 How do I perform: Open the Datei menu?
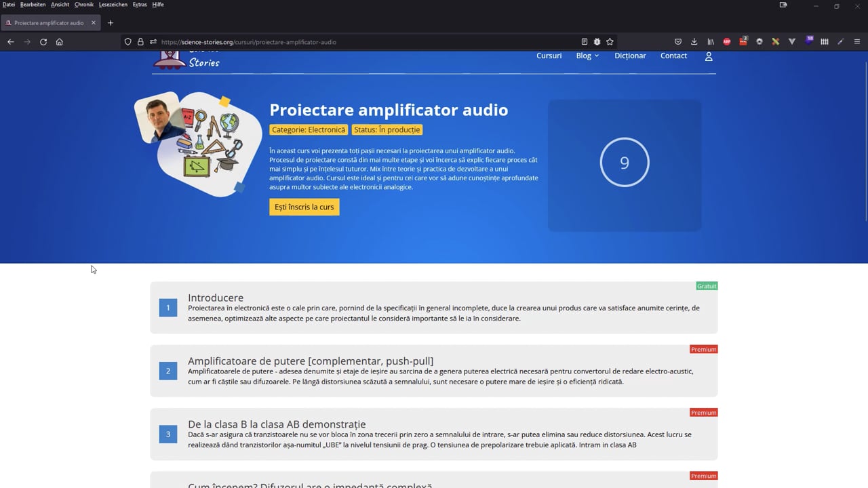point(9,5)
